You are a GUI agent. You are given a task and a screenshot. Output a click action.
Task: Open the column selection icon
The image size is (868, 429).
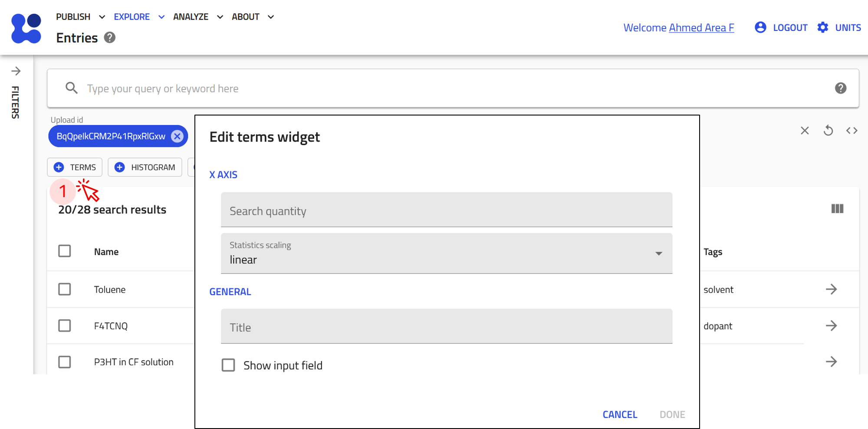(x=837, y=209)
